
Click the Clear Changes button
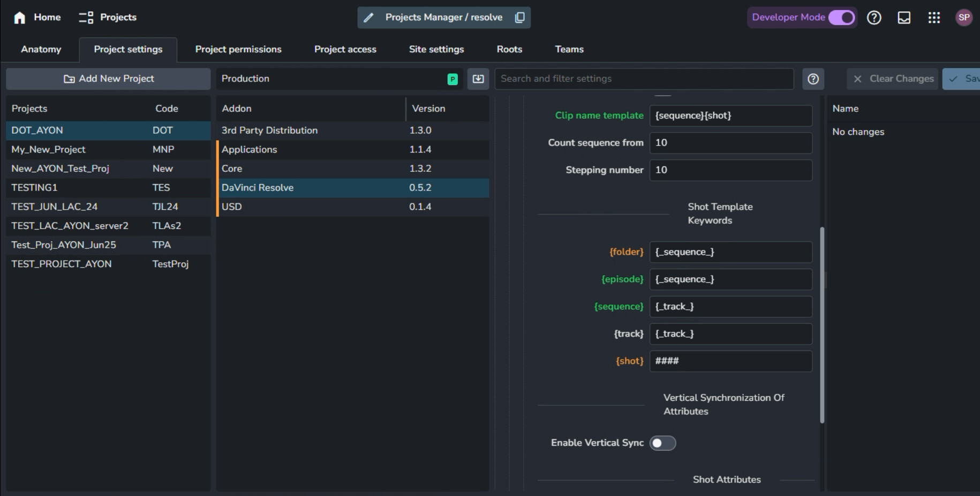pyautogui.click(x=893, y=79)
